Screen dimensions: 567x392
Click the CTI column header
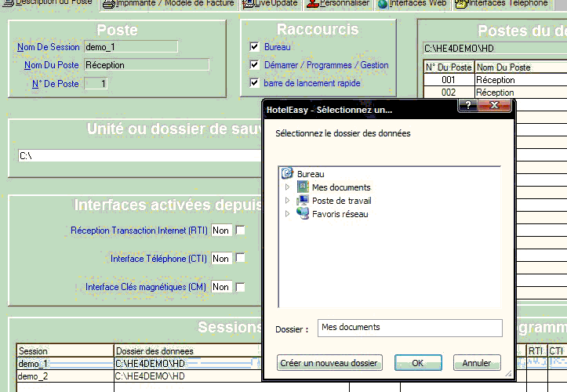click(558, 350)
